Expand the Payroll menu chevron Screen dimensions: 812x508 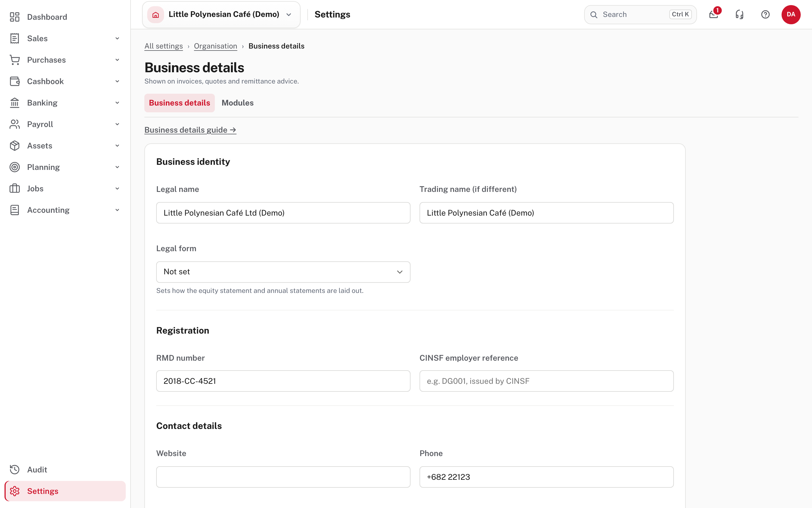pos(117,124)
